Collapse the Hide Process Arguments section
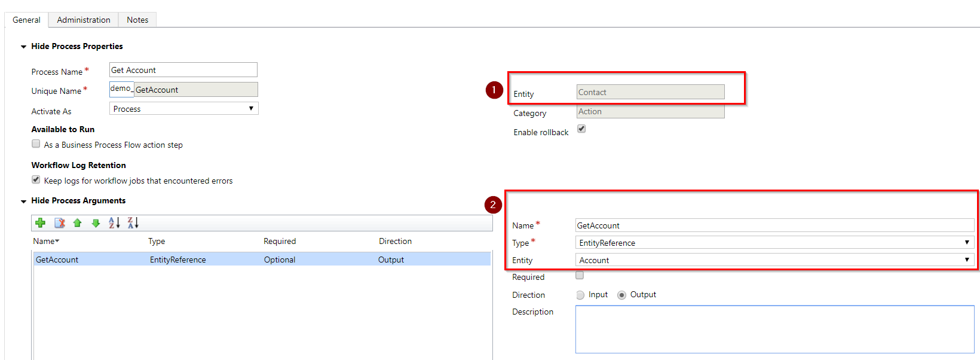The image size is (980, 360). point(24,202)
